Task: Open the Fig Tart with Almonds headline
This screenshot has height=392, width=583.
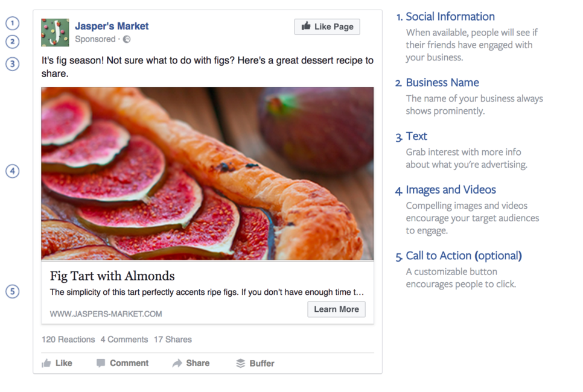Action: [x=112, y=276]
